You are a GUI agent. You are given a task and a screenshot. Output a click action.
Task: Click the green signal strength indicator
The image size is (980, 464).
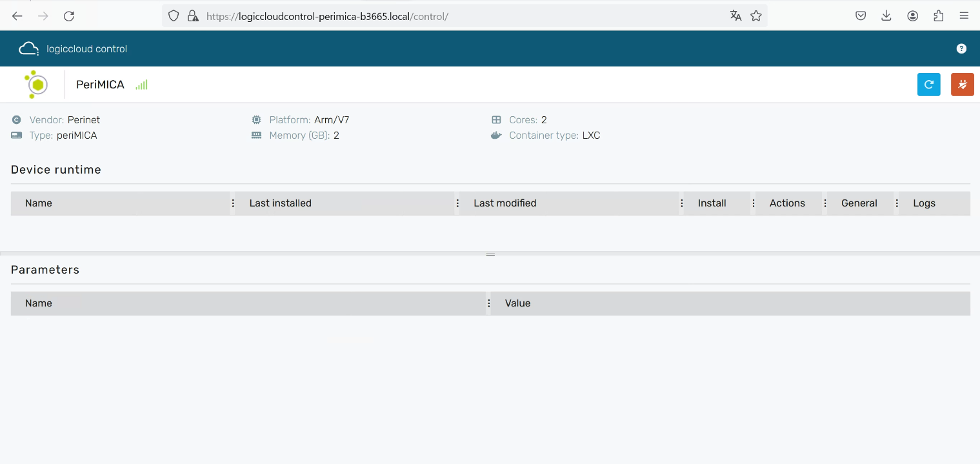(x=141, y=85)
